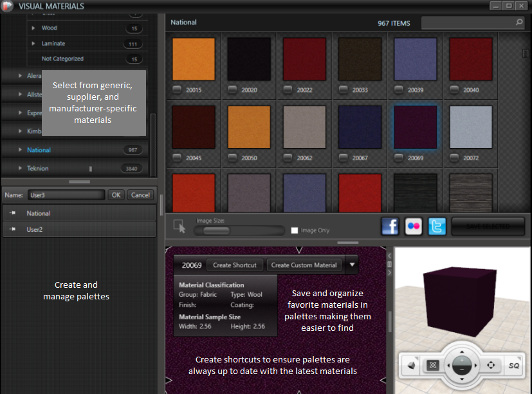Viewport: 532px width, 394px height.
Task: Click the Image Size slider handle
Action: coord(216,230)
